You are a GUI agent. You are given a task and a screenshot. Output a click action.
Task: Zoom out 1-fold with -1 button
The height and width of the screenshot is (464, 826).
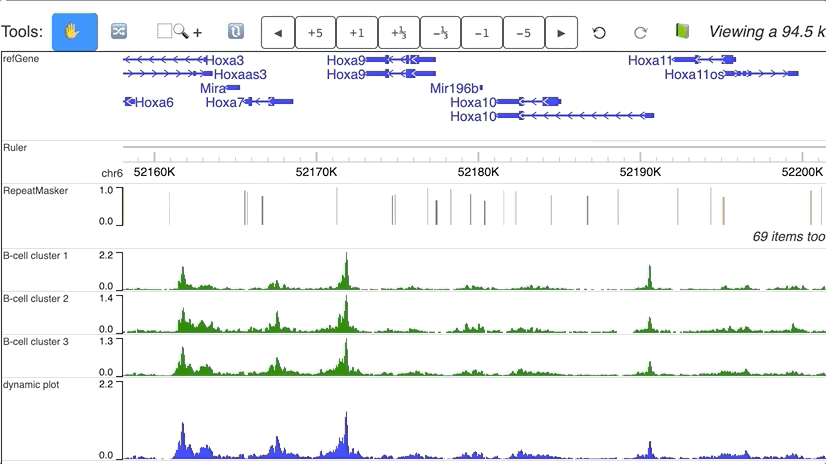coord(481,32)
